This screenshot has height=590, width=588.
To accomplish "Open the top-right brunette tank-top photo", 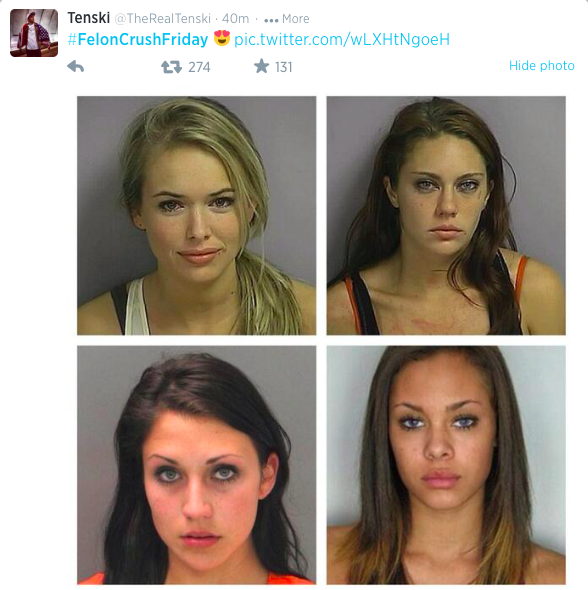I will 446,216.
